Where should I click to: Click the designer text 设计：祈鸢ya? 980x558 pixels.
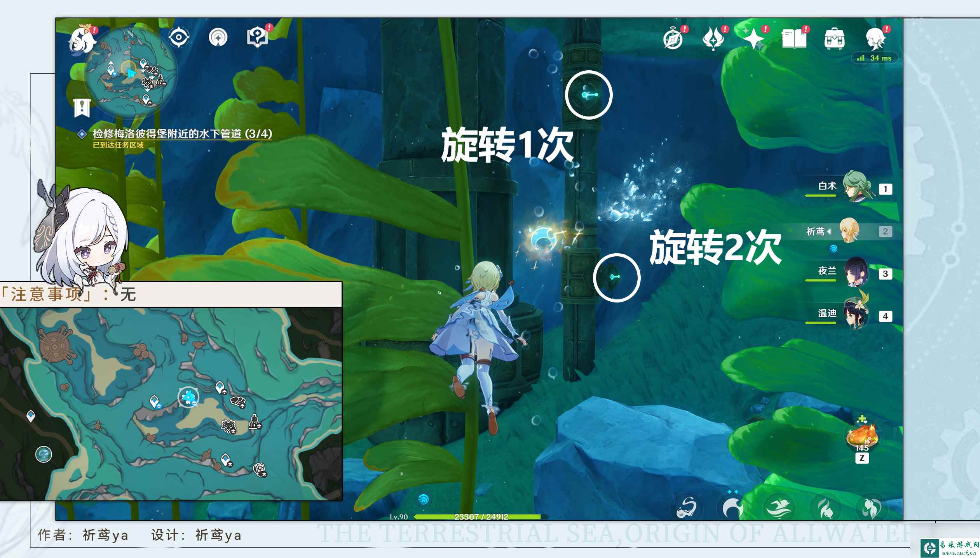[x=196, y=535]
